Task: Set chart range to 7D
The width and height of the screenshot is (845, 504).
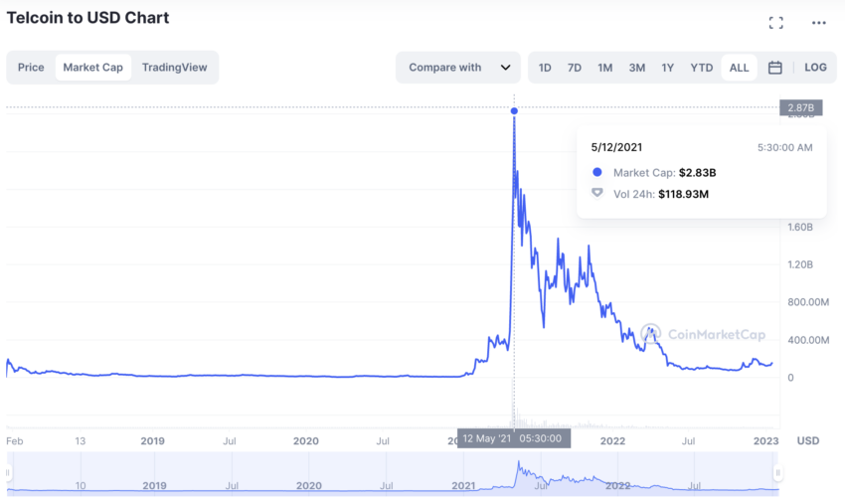Action: 575,68
